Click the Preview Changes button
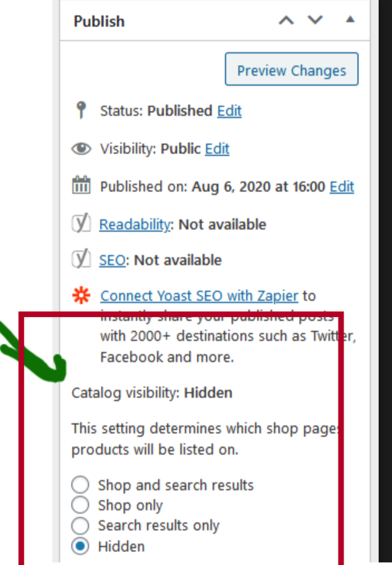 tap(292, 69)
